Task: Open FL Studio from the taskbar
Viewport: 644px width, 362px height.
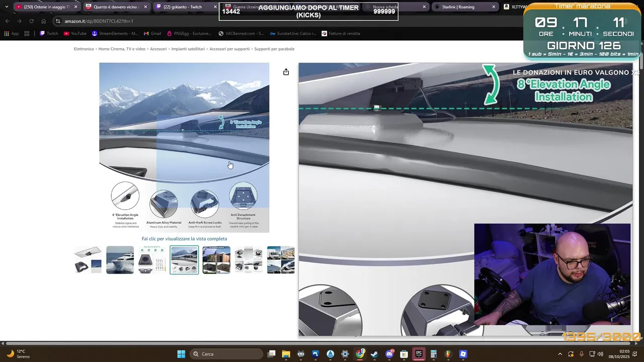Action: pos(448,354)
